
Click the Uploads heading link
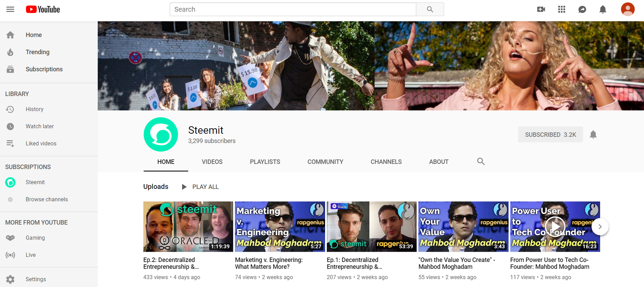[x=156, y=187]
